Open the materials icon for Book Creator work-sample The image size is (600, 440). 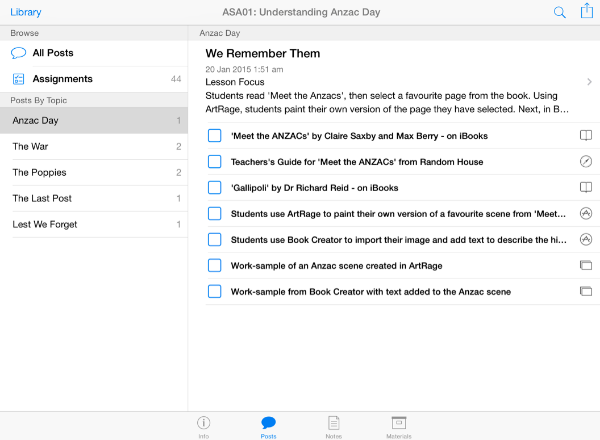585,291
